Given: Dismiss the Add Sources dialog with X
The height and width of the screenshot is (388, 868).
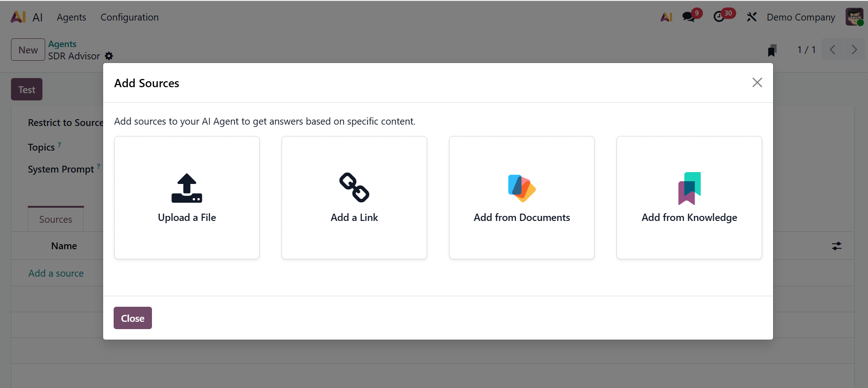Looking at the screenshot, I should [757, 83].
